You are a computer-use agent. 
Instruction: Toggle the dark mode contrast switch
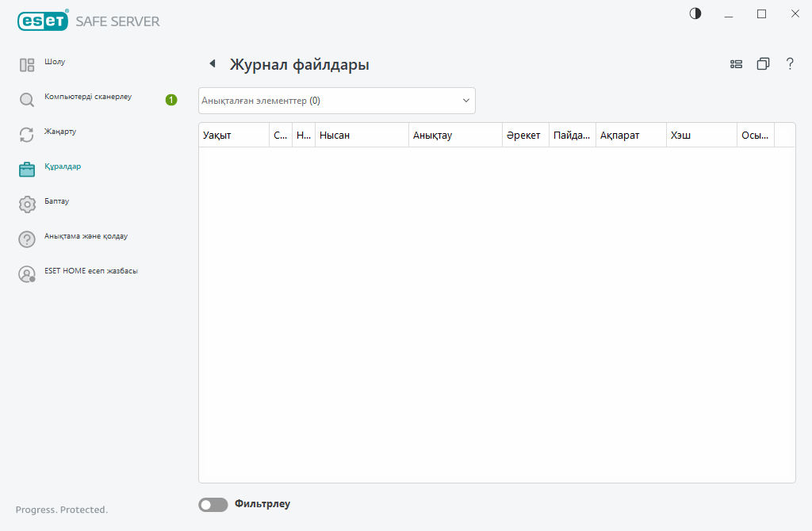point(695,13)
